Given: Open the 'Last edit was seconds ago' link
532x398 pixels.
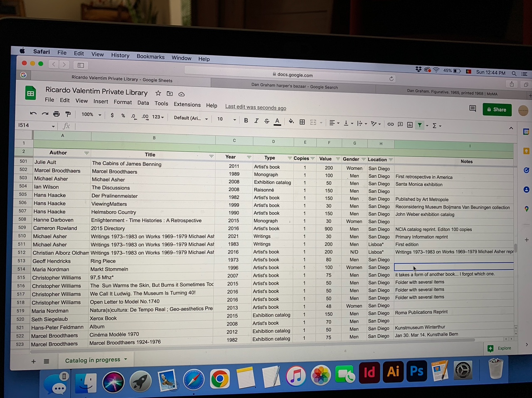Looking at the screenshot, I should tap(256, 107).
